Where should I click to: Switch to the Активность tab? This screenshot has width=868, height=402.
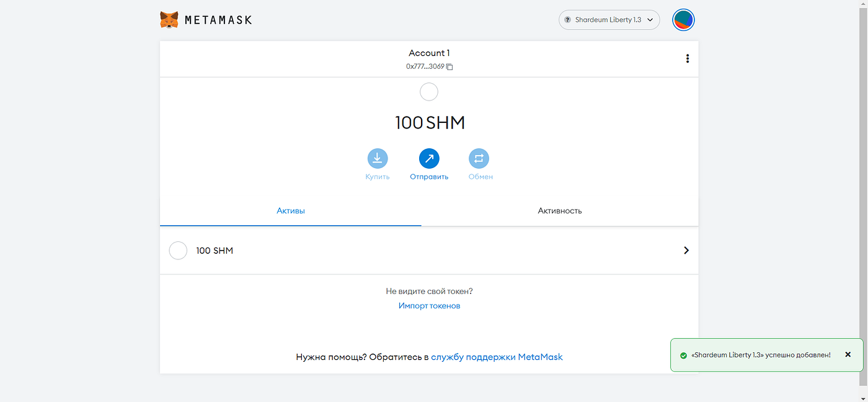click(560, 211)
